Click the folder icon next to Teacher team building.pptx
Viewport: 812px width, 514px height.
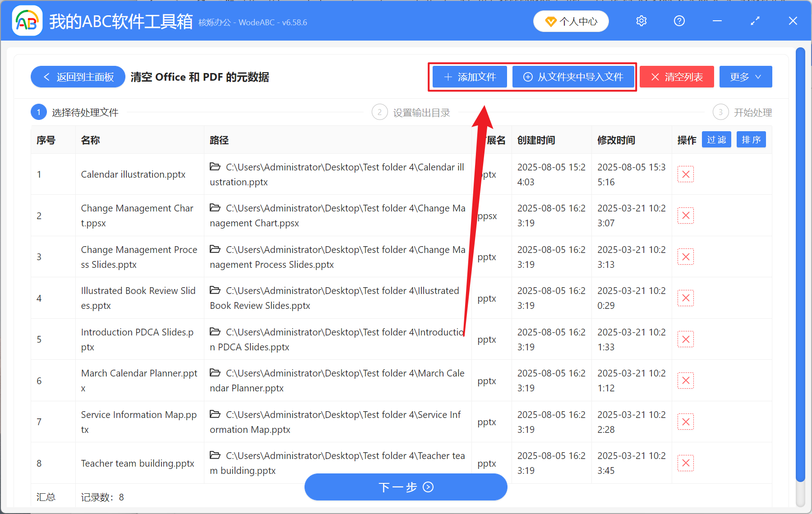[215, 455]
